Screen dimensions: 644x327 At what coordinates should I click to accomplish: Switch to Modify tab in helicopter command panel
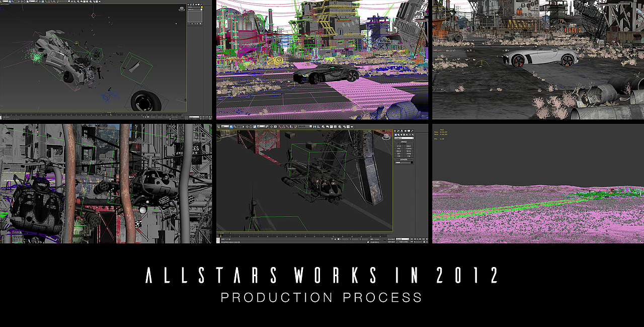pyautogui.click(x=398, y=131)
